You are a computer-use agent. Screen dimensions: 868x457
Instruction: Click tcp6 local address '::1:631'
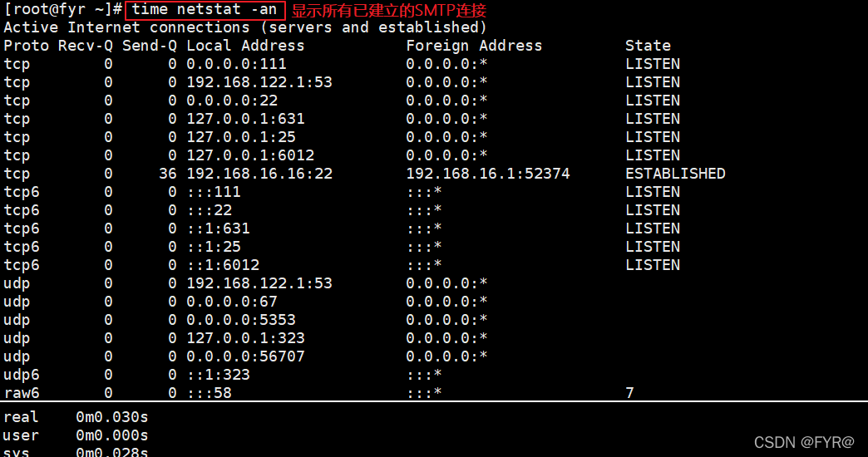(218, 228)
